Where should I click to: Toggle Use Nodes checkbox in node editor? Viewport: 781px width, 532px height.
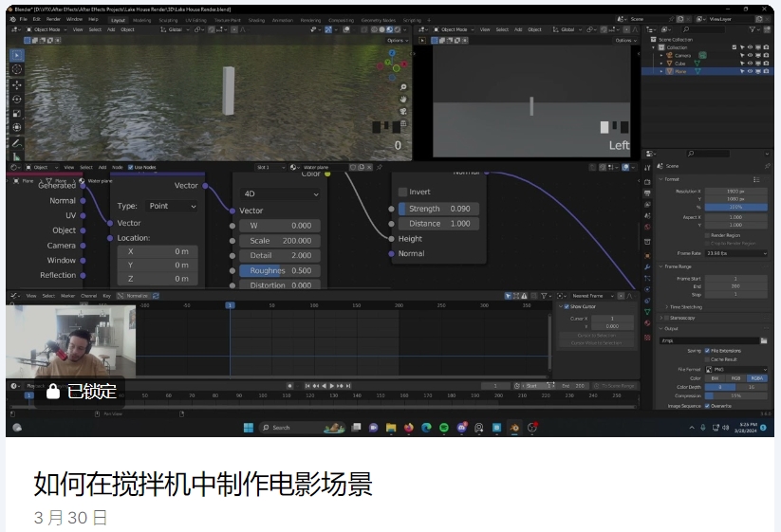click(131, 167)
